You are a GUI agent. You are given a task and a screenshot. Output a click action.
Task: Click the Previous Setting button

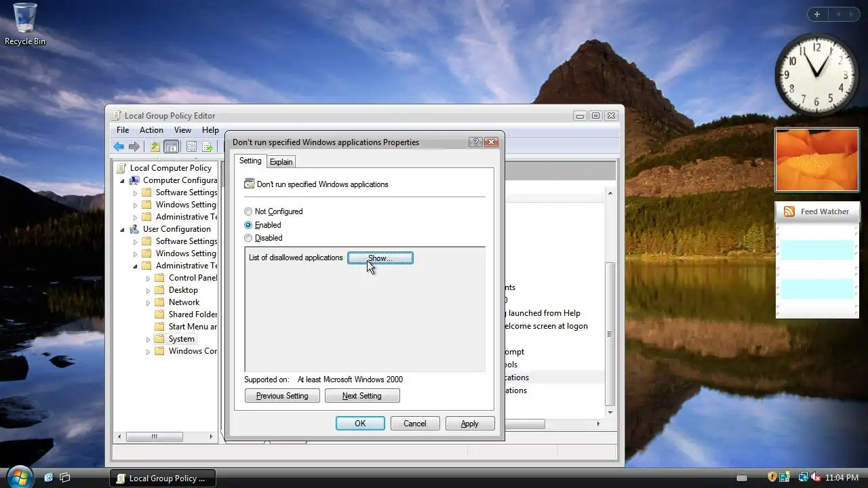(x=282, y=396)
